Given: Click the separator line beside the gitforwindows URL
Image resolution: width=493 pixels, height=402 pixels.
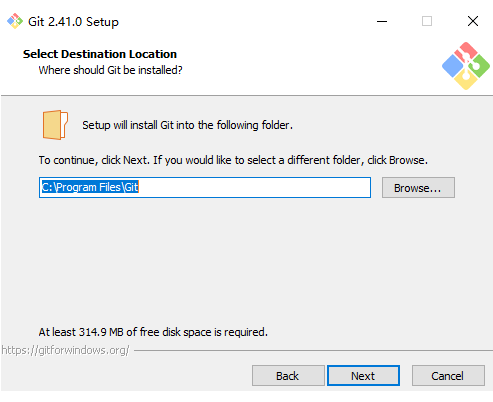Looking at the screenshot, I should click(313, 350).
